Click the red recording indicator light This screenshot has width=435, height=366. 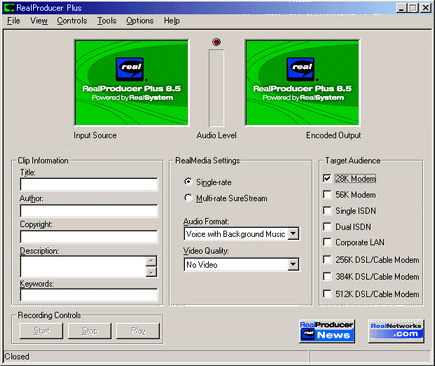click(x=216, y=42)
